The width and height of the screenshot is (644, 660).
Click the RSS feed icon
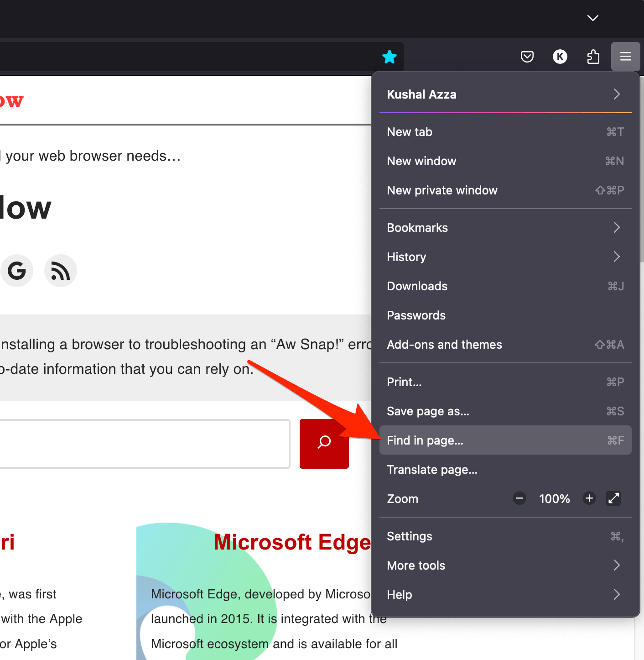pos(61,271)
